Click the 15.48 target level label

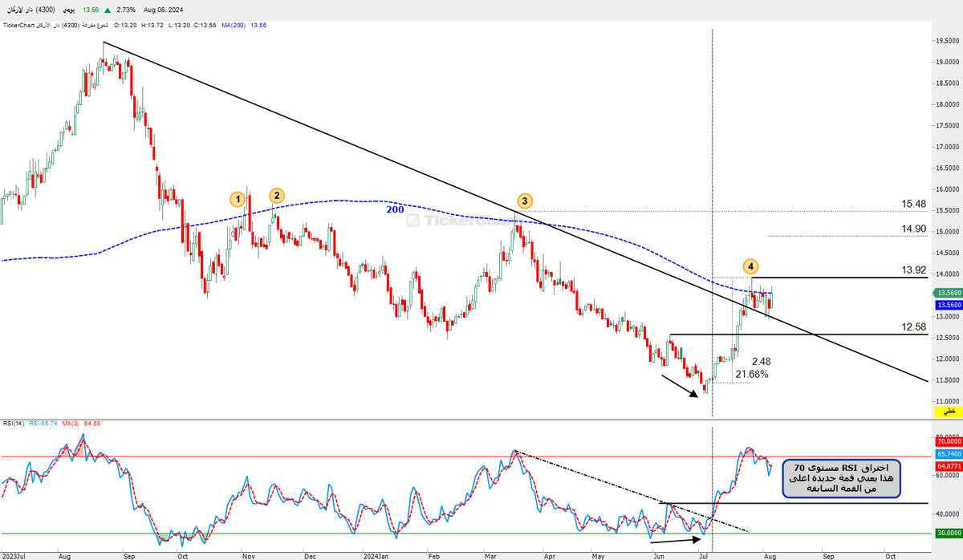(914, 204)
